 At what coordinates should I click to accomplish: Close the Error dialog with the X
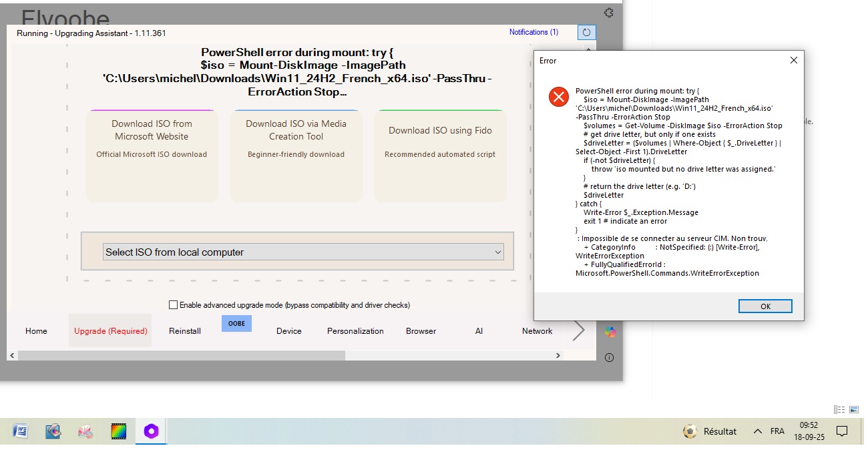click(x=793, y=60)
